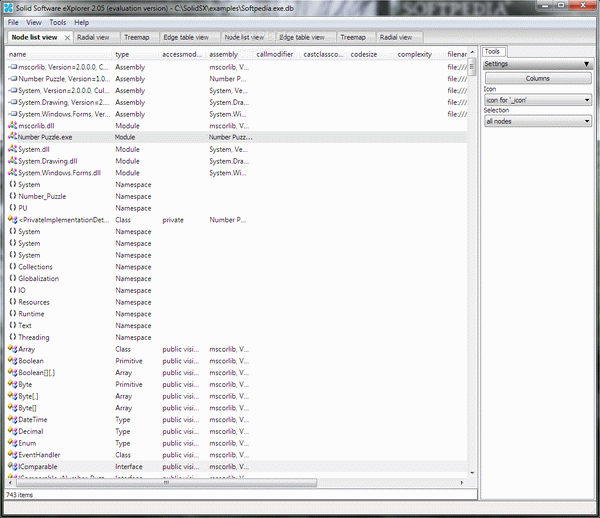
Task: Click the class icon beside PrivateImplementationDet
Action: pyautogui.click(x=13, y=220)
